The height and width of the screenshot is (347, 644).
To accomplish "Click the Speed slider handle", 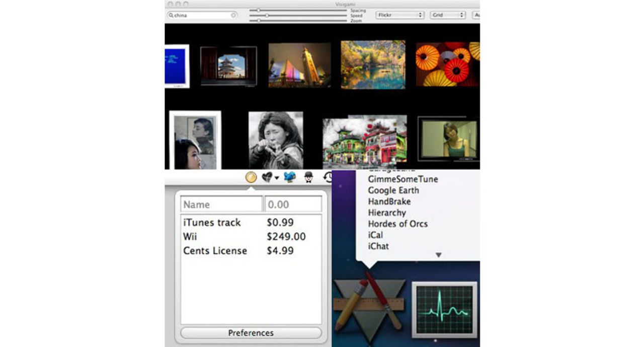I will click(x=266, y=16).
